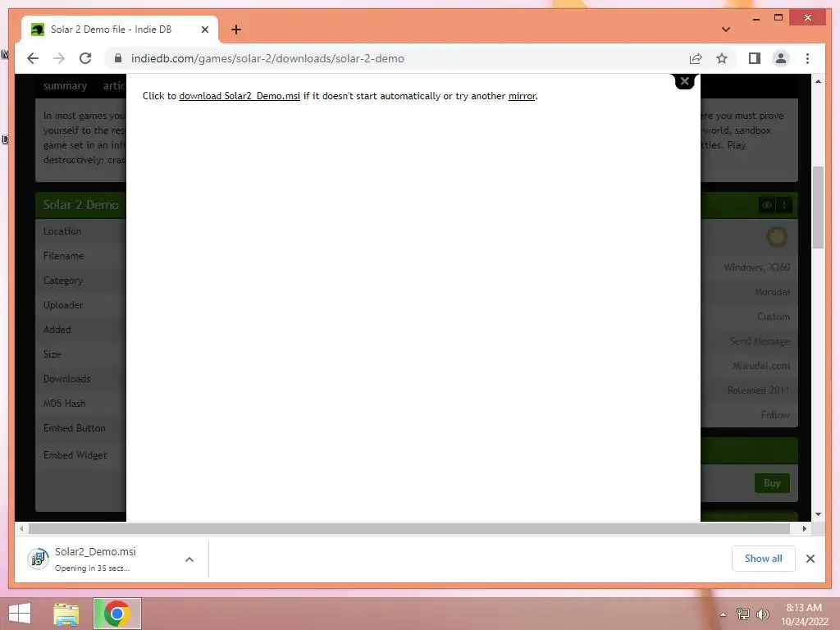The width and height of the screenshot is (840, 630).
Task: Close the Solar 2 Demo tab
Action: 204,30
